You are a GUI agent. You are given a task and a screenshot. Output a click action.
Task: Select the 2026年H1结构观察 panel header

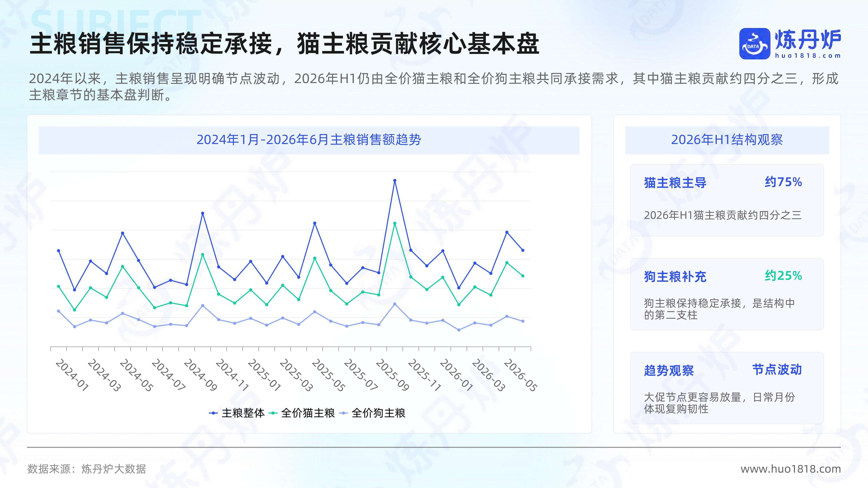tap(727, 140)
